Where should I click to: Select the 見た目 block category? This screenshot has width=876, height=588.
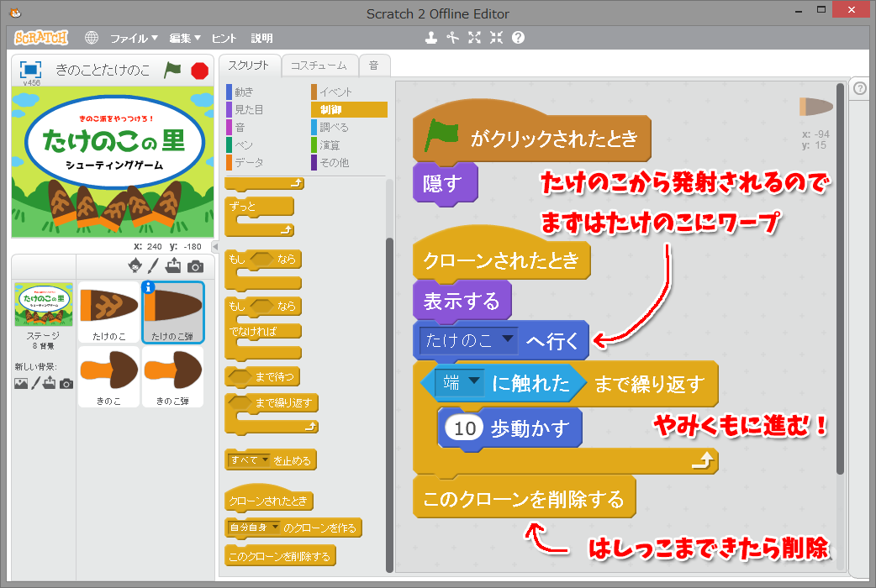pos(245,109)
